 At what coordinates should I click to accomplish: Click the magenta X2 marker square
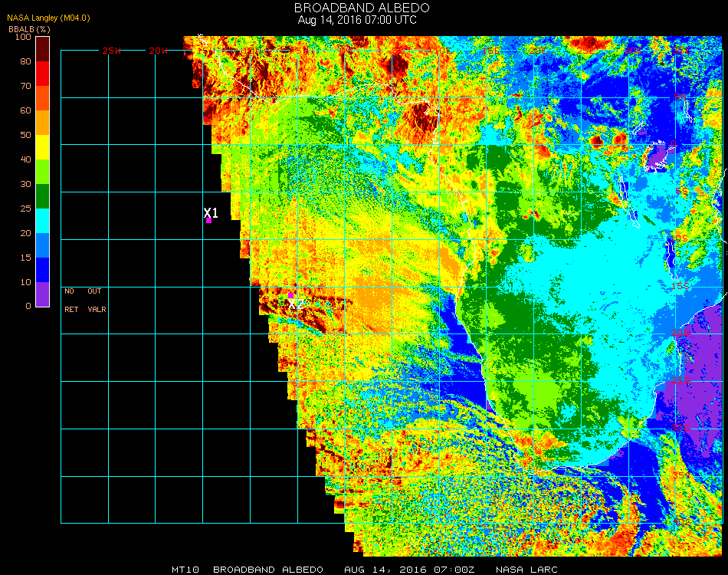(291, 294)
